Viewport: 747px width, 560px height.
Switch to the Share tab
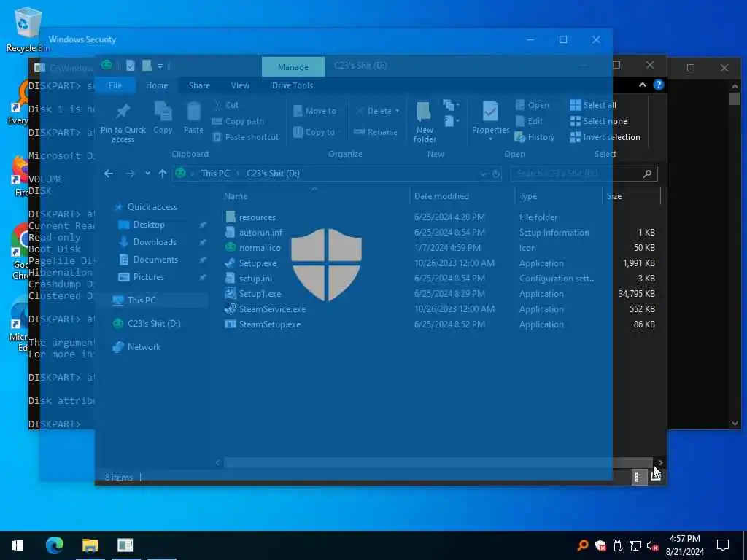coord(199,85)
